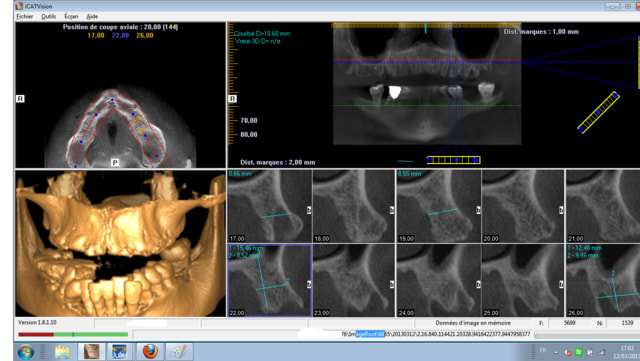Click the yellow slice-thickness bar below panoramic
The width and height of the screenshot is (640, 361).
[453, 160]
